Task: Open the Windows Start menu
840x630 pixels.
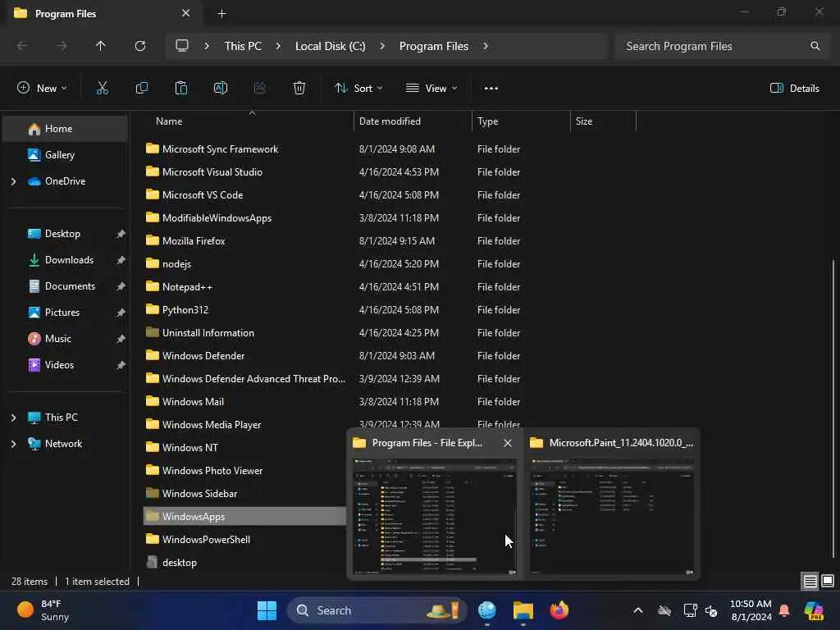Action: [267, 610]
